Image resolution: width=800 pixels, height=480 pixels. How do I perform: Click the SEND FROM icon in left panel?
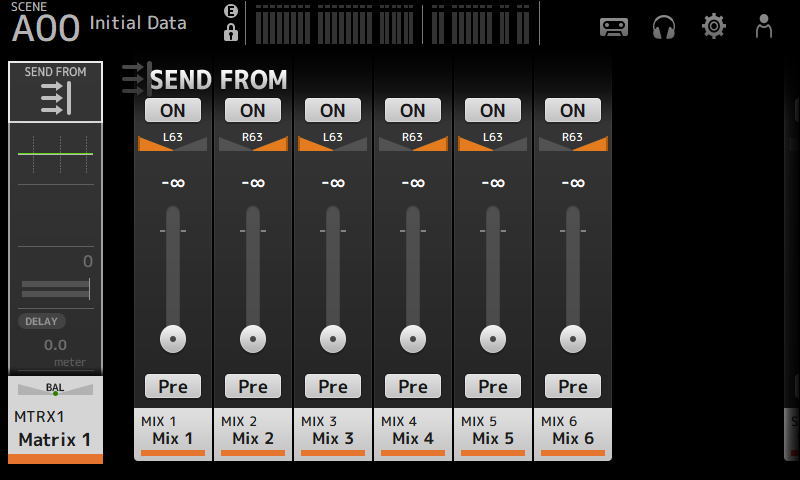point(55,92)
